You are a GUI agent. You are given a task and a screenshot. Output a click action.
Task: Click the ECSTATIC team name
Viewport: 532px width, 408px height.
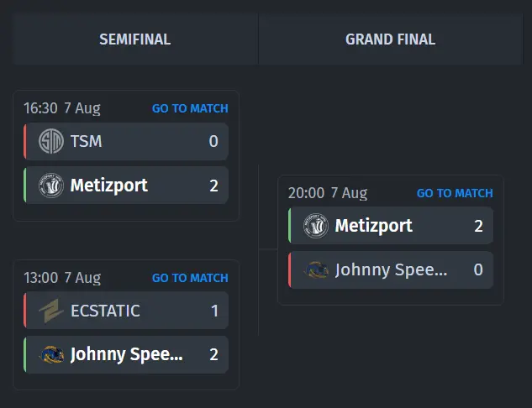[105, 311]
